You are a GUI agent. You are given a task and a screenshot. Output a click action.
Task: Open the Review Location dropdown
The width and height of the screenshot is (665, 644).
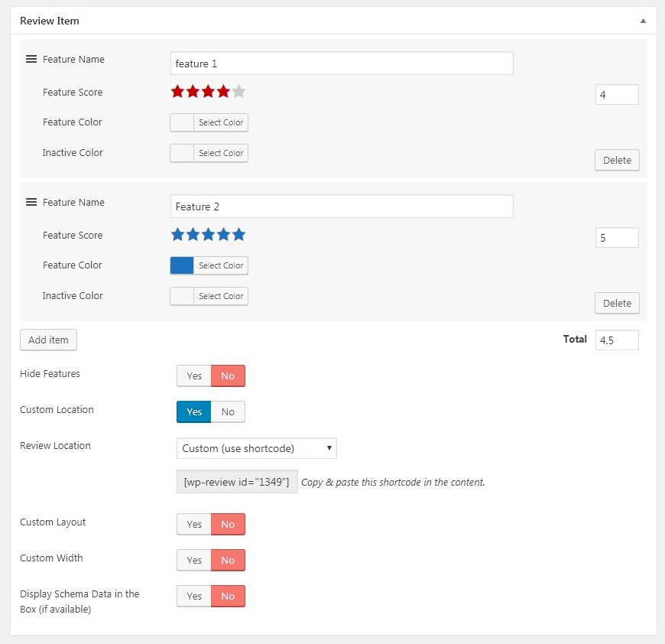pos(257,448)
